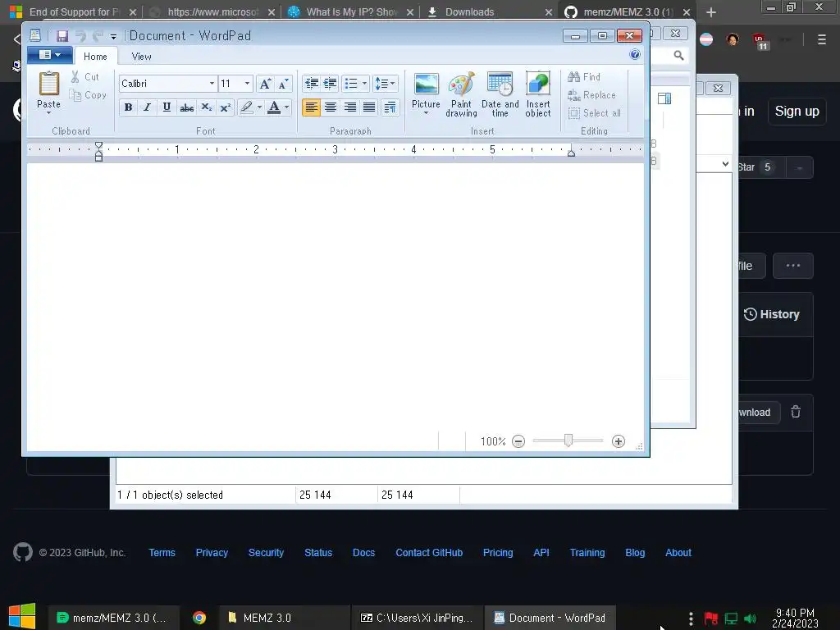Image resolution: width=840 pixels, height=630 pixels.
Task: Toggle Underline formatting in WordPad
Action: point(167,107)
